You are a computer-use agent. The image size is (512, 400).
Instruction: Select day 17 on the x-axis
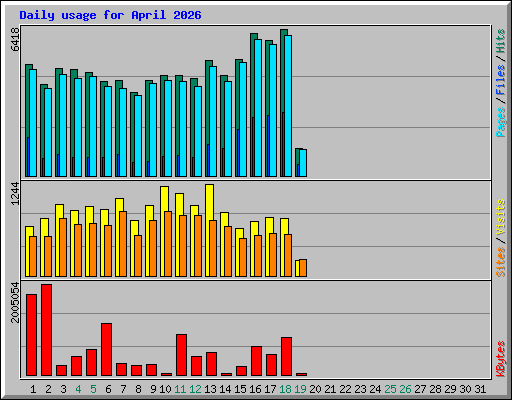pos(270,389)
